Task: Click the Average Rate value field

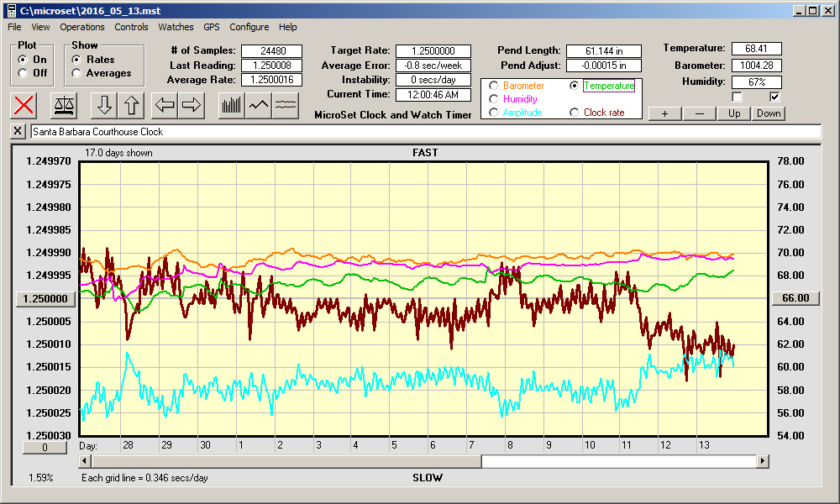Action: pyautogui.click(x=271, y=80)
